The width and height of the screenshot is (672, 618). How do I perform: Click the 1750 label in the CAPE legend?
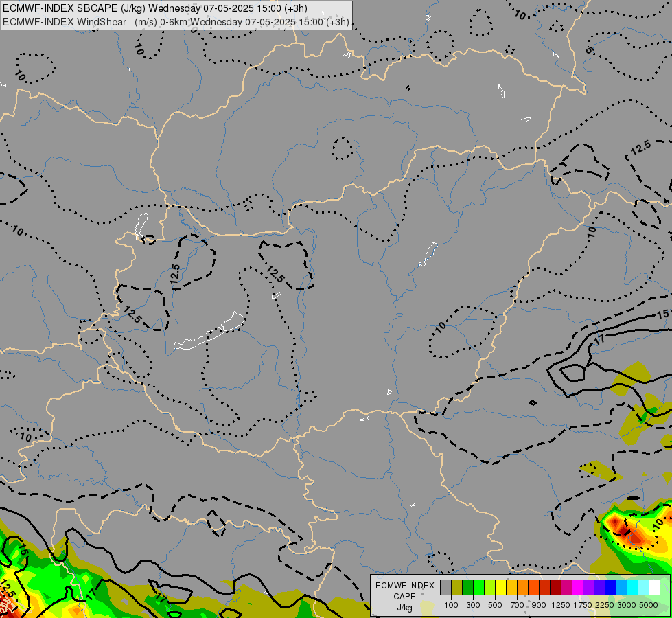[583, 605]
